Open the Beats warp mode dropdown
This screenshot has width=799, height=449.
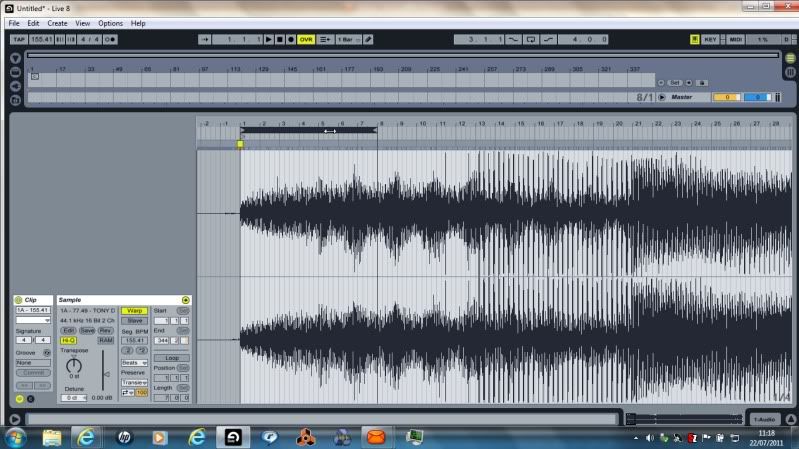click(134, 362)
